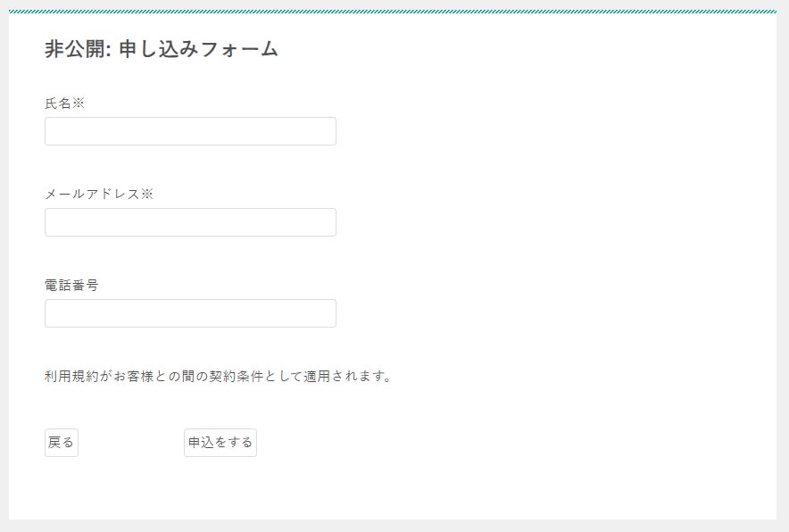Return to previous page with 戻る
The image size is (789, 532).
pos(61,442)
